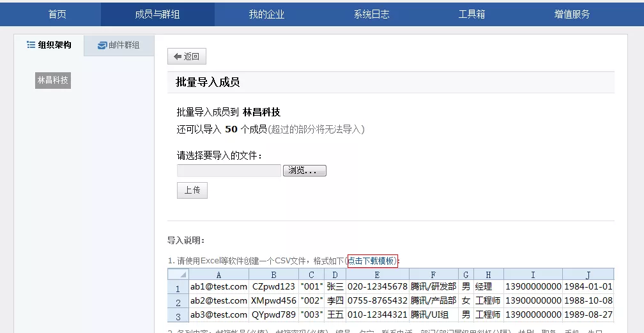Image resolution: width=644 pixels, height=333 pixels.
Task: Open the 首页 navigation tab
Action: (x=57, y=14)
